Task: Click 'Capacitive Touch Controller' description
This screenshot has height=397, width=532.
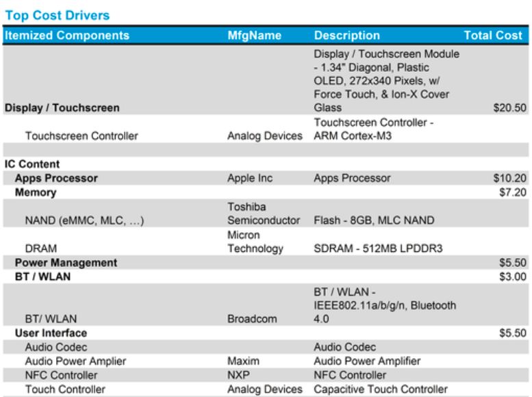Action: pyautogui.click(x=381, y=389)
